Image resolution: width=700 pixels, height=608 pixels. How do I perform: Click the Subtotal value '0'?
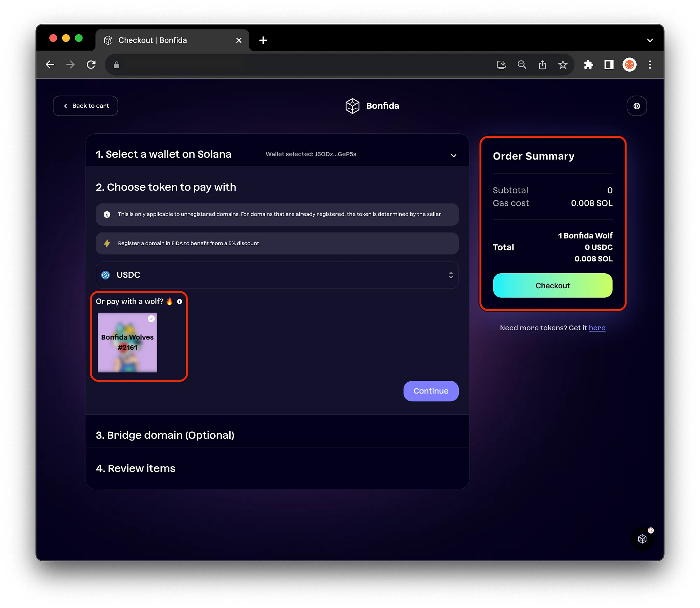(x=610, y=190)
